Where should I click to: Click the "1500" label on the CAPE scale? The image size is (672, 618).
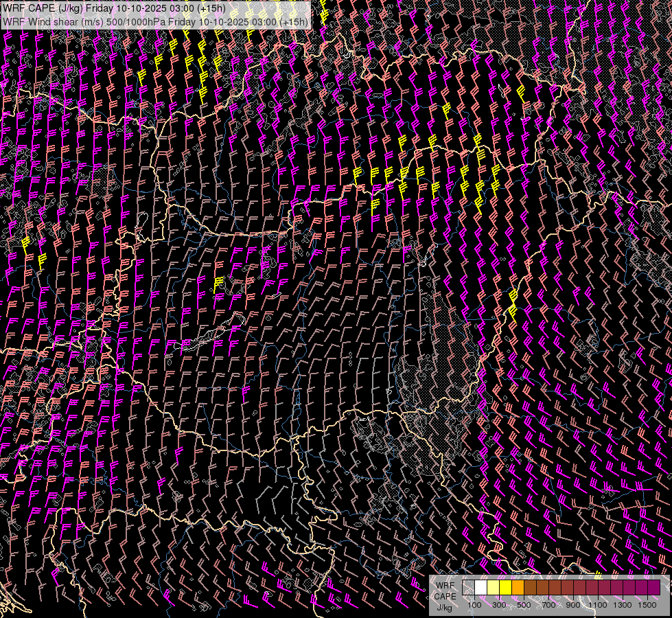647,605
